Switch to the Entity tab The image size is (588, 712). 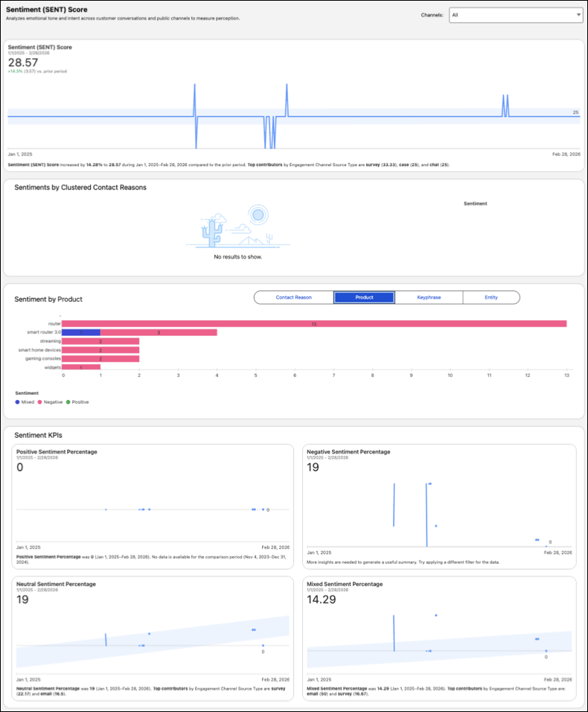tap(491, 297)
